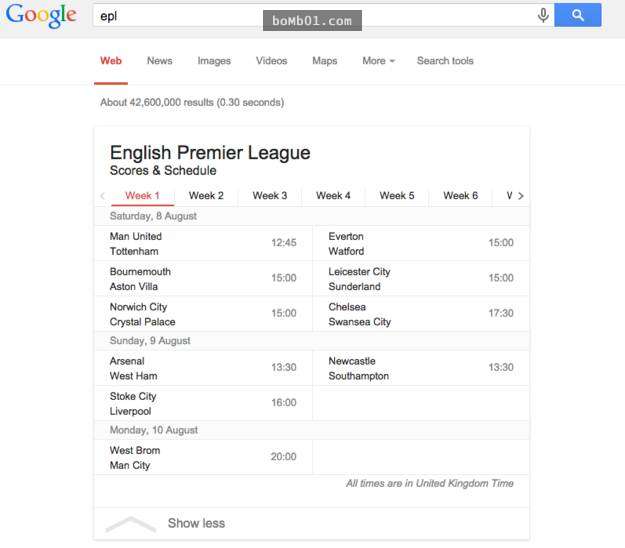Click the Liverpool team name

point(130,411)
